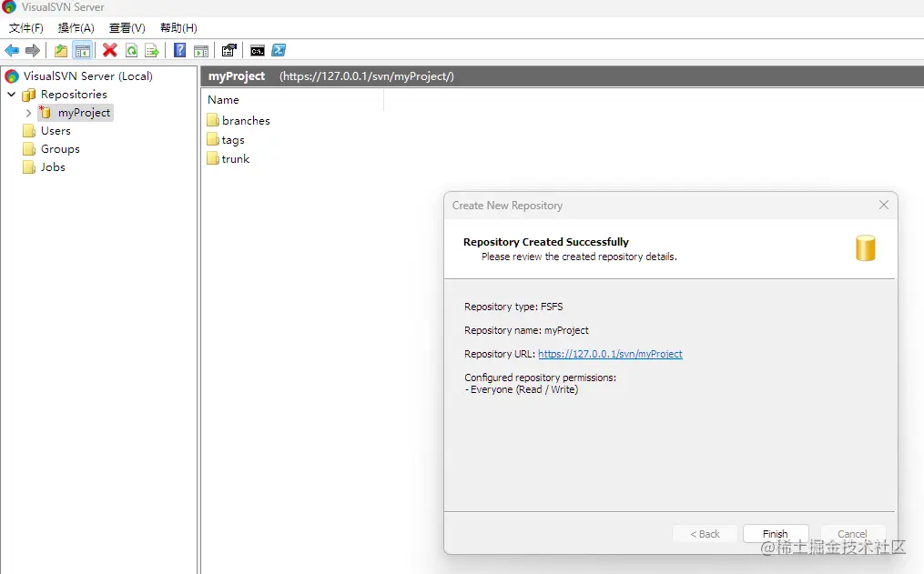Go up one level with folder-arrow icon

[61, 51]
